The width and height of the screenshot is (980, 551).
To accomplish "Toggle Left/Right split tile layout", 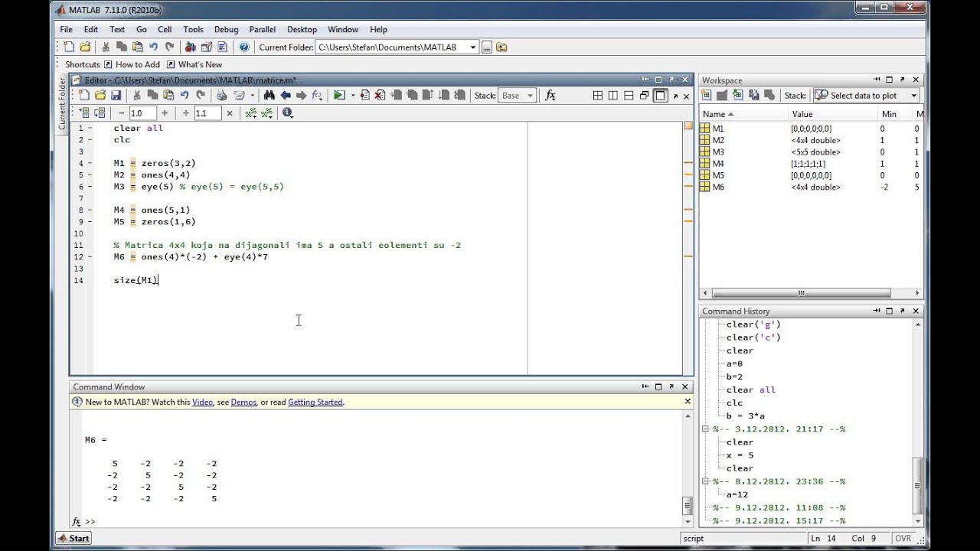I will click(613, 96).
